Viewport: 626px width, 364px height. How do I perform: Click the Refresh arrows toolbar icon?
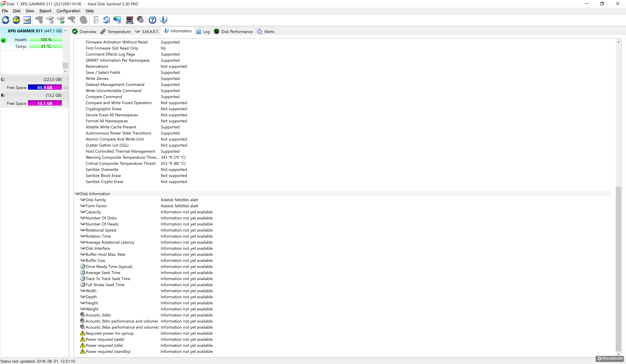point(5,20)
